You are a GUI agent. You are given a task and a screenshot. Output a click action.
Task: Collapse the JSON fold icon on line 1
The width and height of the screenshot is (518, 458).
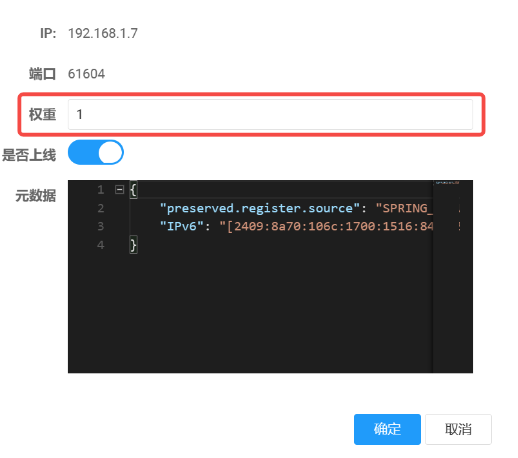pos(119,190)
